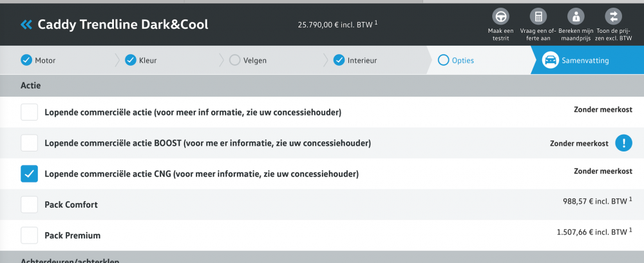Check Lopende commerciële actie (first) checkbox

pyautogui.click(x=29, y=112)
